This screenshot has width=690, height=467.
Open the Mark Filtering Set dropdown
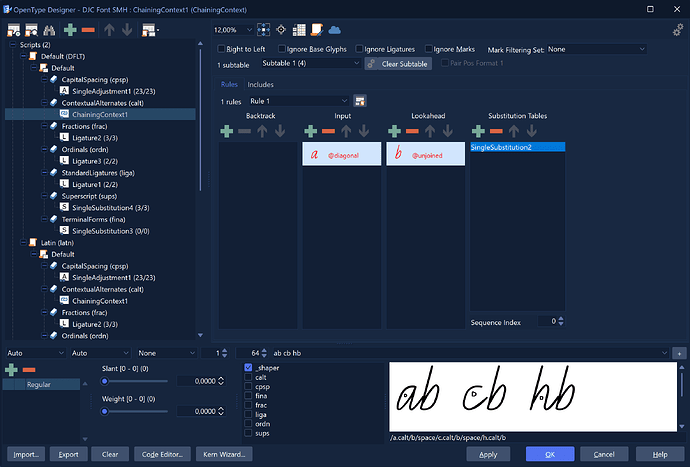pyautogui.click(x=596, y=49)
